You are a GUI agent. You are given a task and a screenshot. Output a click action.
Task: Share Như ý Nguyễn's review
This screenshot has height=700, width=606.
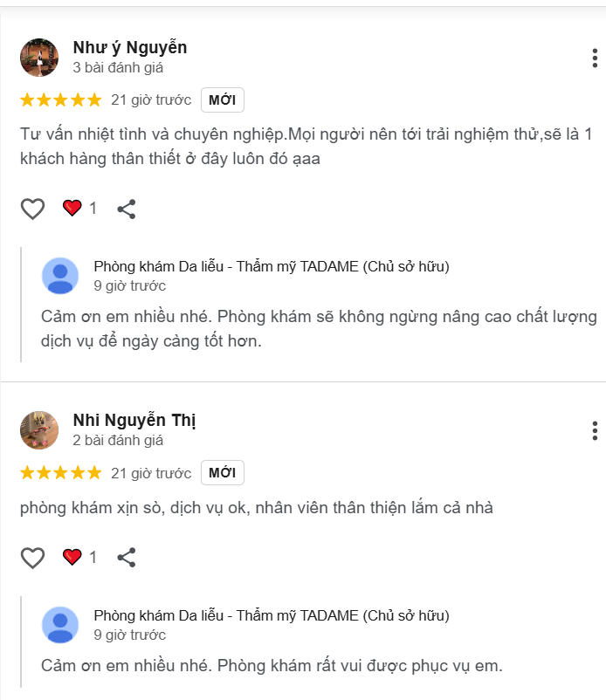[127, 209]
